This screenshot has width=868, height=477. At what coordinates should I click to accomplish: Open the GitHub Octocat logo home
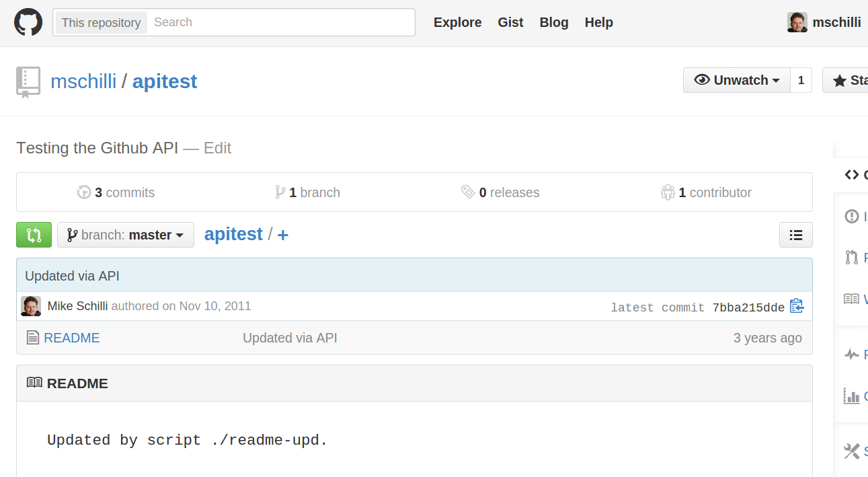(28, 22)
